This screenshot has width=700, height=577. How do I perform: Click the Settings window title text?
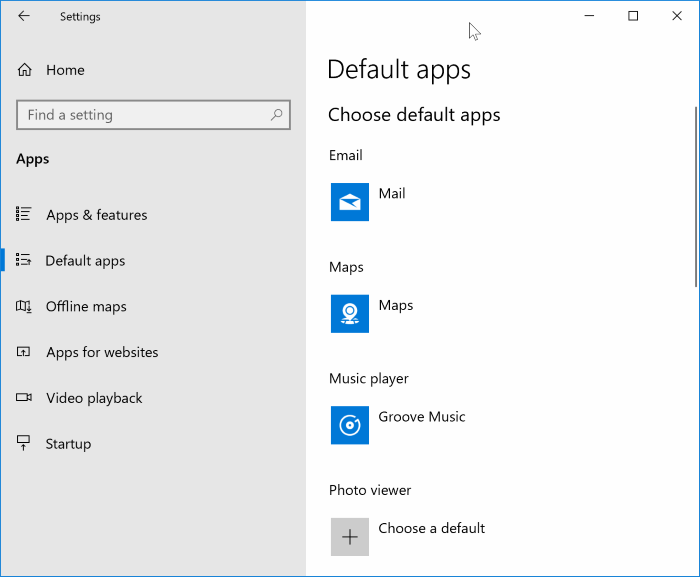pos(80,17)
